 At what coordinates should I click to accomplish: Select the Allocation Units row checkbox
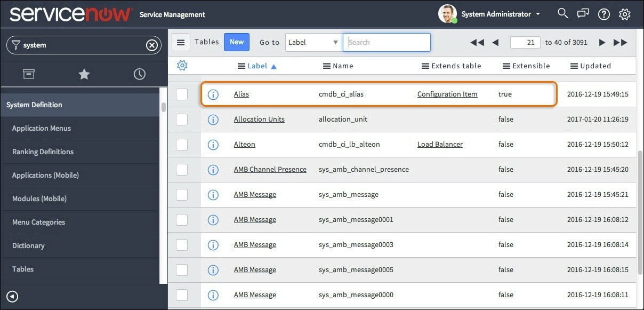pos(182,120)
